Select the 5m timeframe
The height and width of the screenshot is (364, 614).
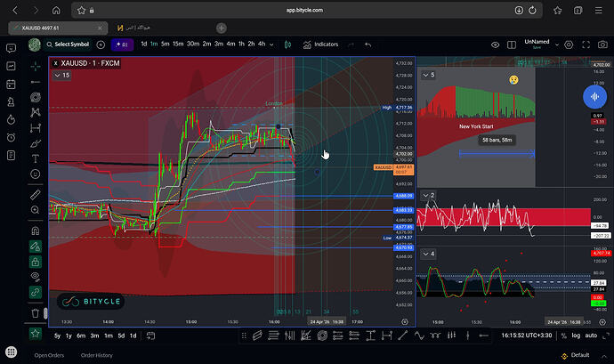pos(166,44)
